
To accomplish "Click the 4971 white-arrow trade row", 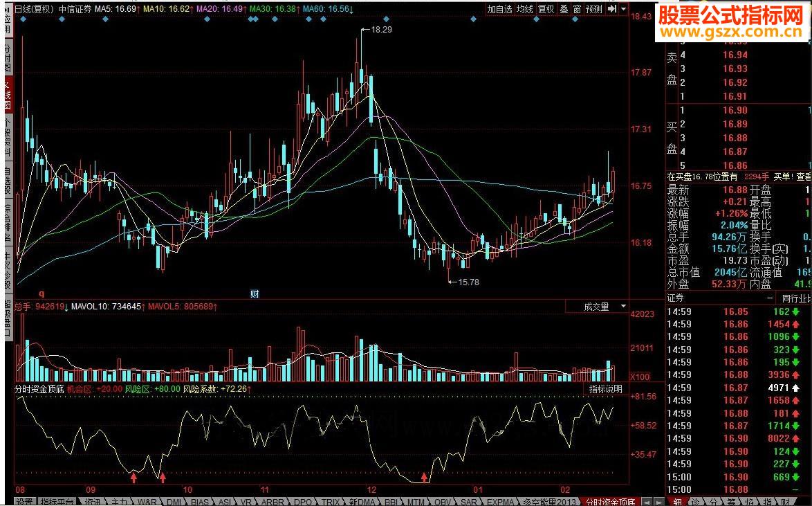I will pos(739,388).
